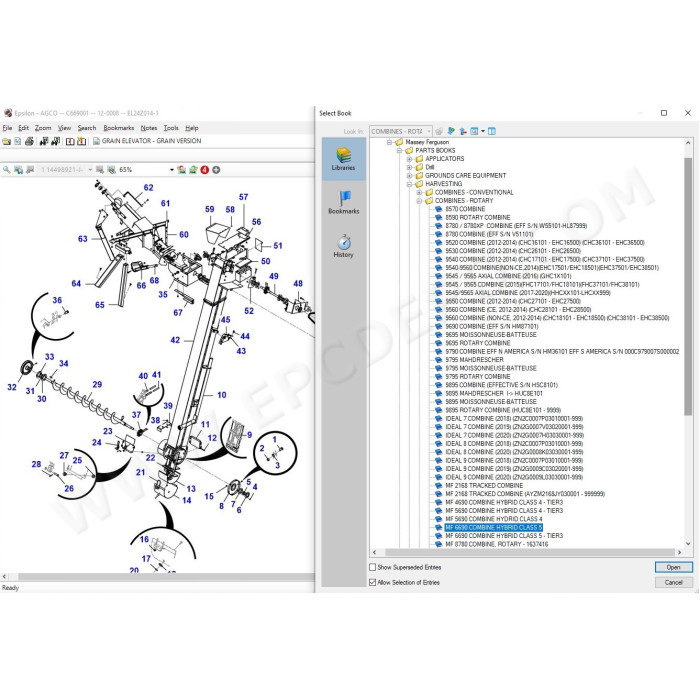Click the green flag icon beside Look In
The width and height of the screenshot is (700, 700).
451,131
